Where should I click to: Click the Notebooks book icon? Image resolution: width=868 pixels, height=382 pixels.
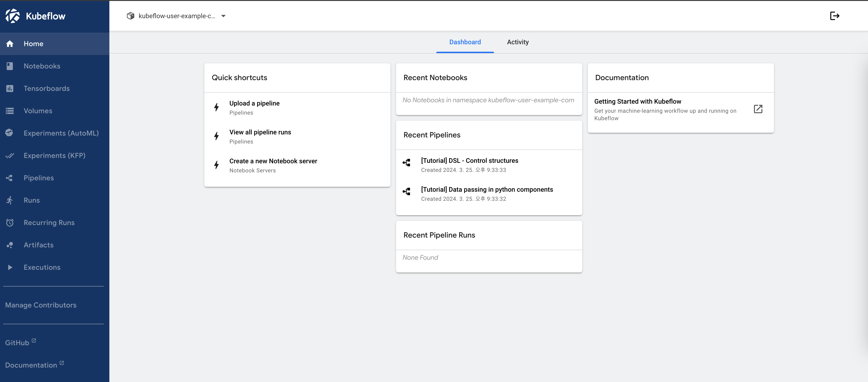point(10,66)
